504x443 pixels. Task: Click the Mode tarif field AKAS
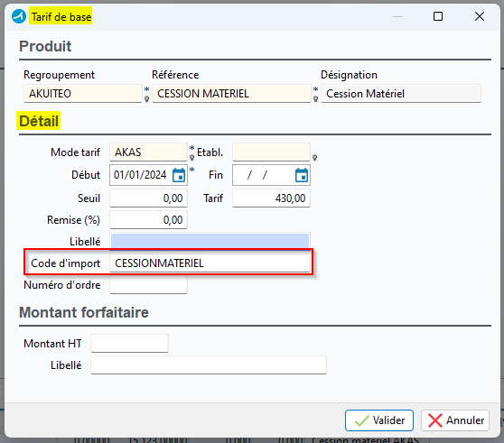click(x=148, y=152)
